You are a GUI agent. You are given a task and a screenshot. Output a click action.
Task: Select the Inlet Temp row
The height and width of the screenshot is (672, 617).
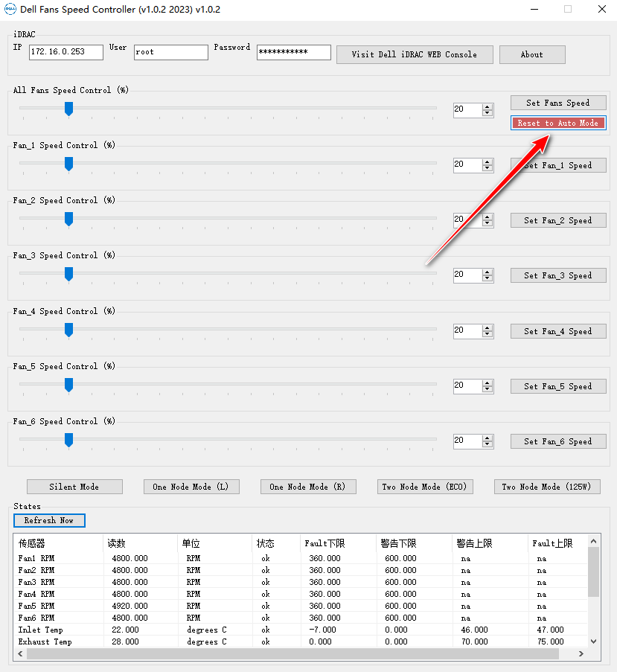pos(301,630)
